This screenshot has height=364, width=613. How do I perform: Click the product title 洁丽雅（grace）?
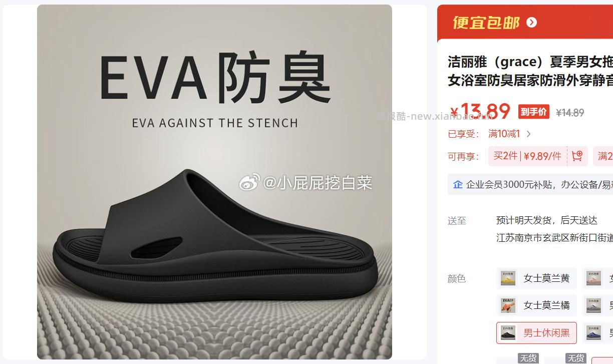495,62
